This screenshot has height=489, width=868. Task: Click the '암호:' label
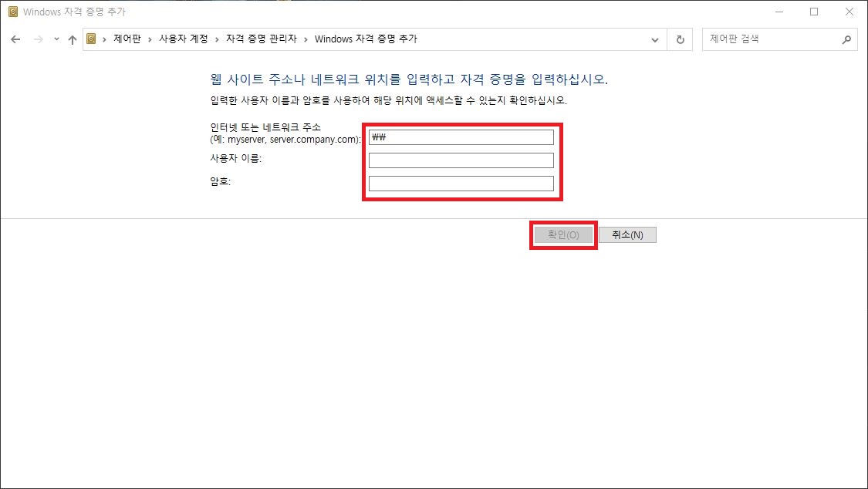coord(221,181)
